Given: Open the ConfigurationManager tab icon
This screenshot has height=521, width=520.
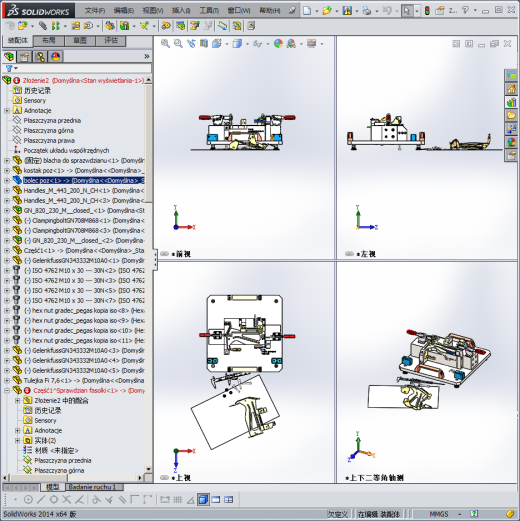Looking at the screenshot, I should (40, 57).
